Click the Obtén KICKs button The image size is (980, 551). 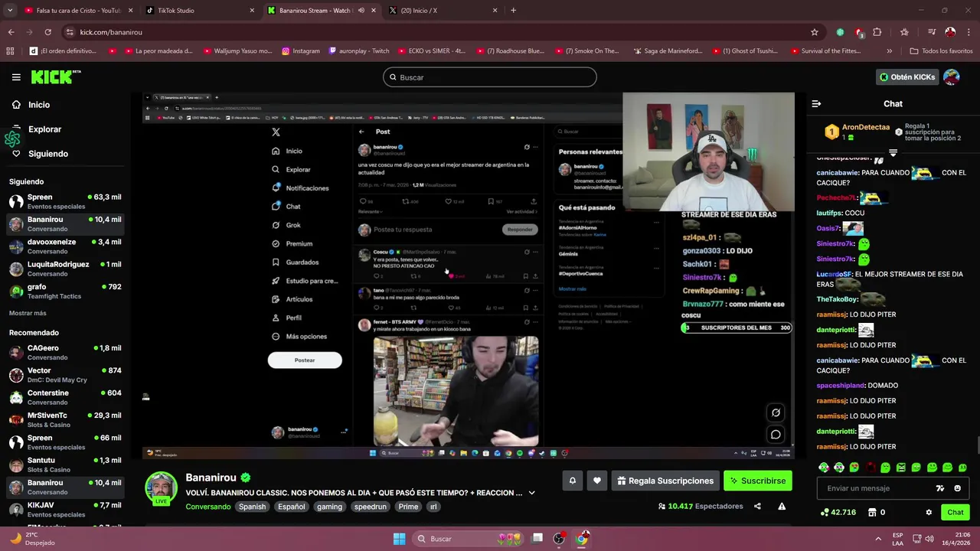pos(907,77)
